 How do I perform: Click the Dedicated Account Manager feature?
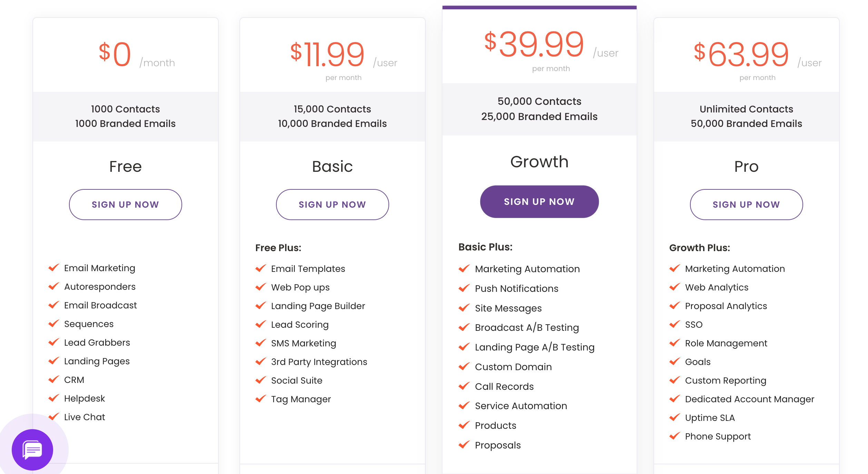tap(750, 399)
